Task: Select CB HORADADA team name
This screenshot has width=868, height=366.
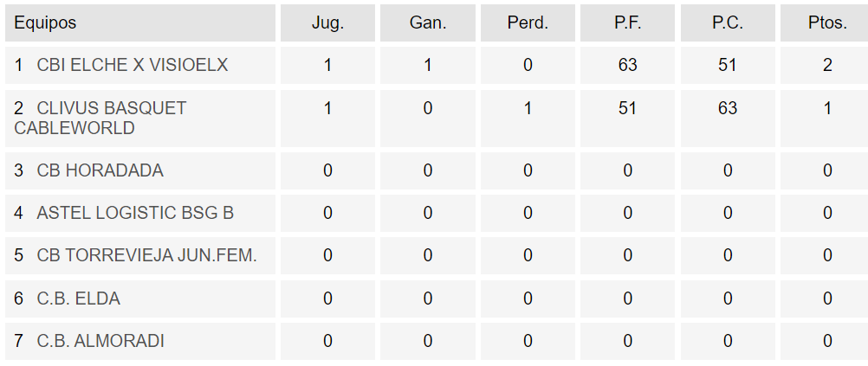Action: 100,170
